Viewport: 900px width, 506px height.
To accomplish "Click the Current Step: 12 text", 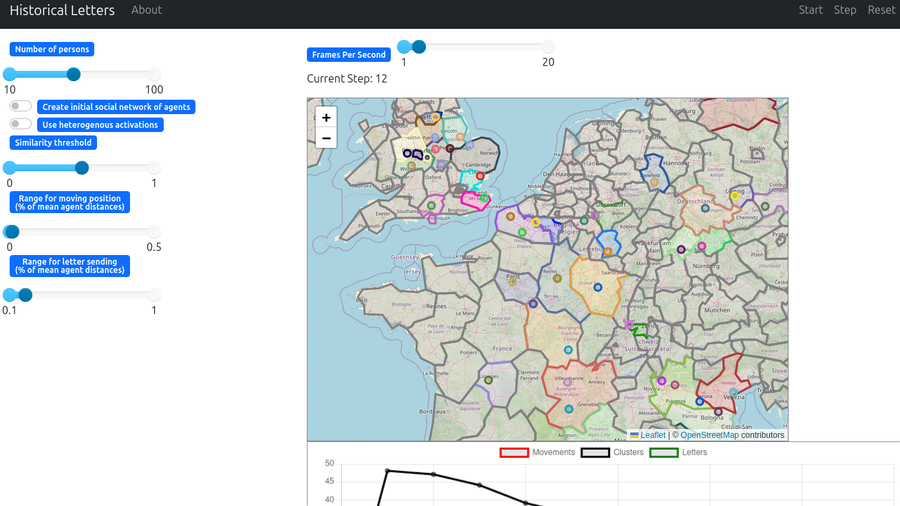I will pyautogui.click(x=347, y=79).
